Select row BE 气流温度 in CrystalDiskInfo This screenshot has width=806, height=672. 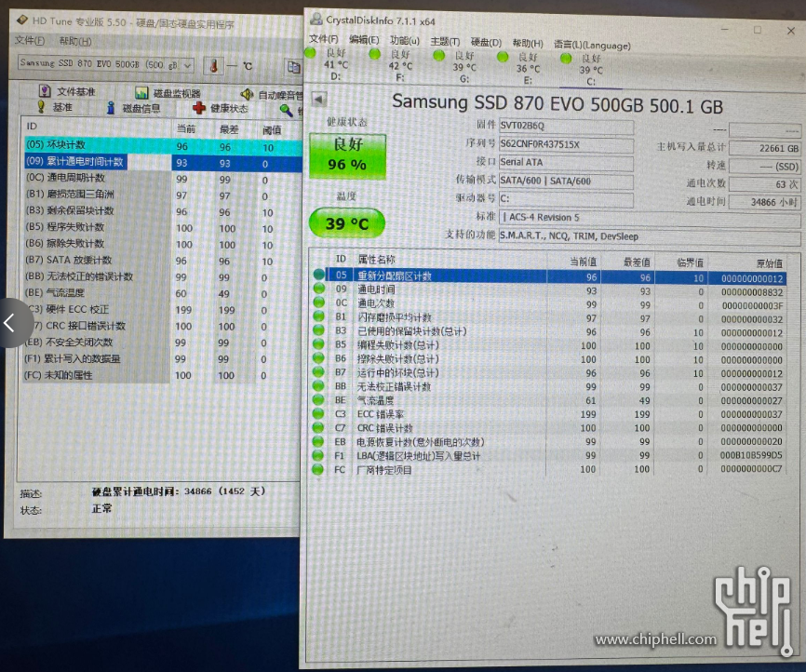tap(548, 400)
